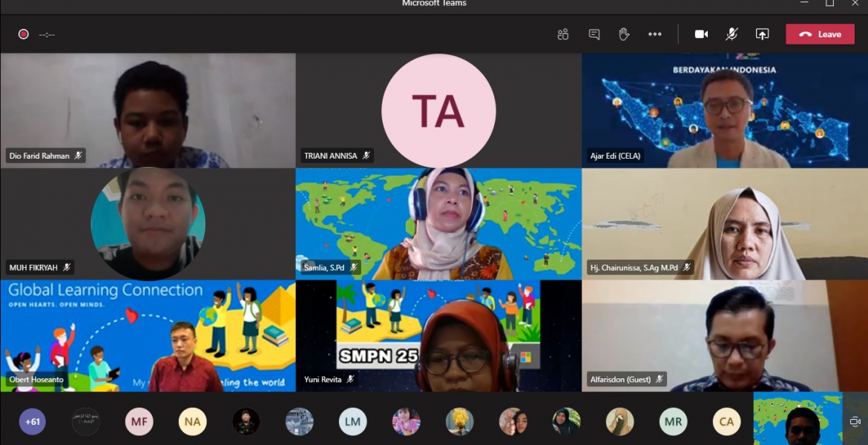Leave the meeting
The width and height of the screenshot is (868, 445).
click(x=820, y=34)
